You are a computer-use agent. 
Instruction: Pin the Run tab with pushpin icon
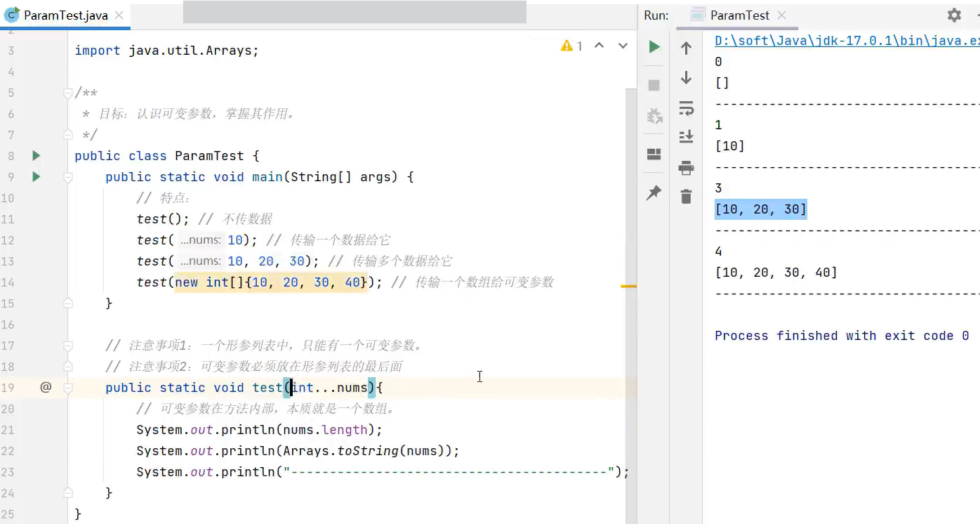tap(654, 192)
